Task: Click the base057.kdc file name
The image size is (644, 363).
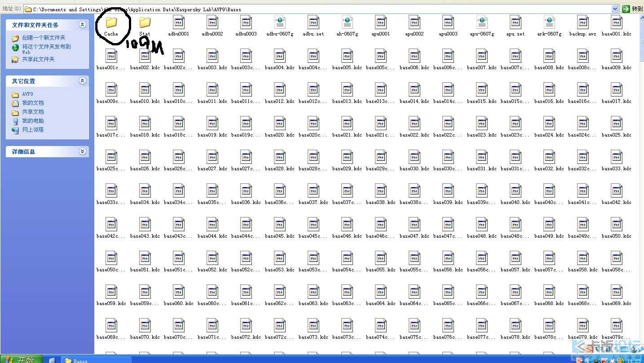Action: pos(516,270)
